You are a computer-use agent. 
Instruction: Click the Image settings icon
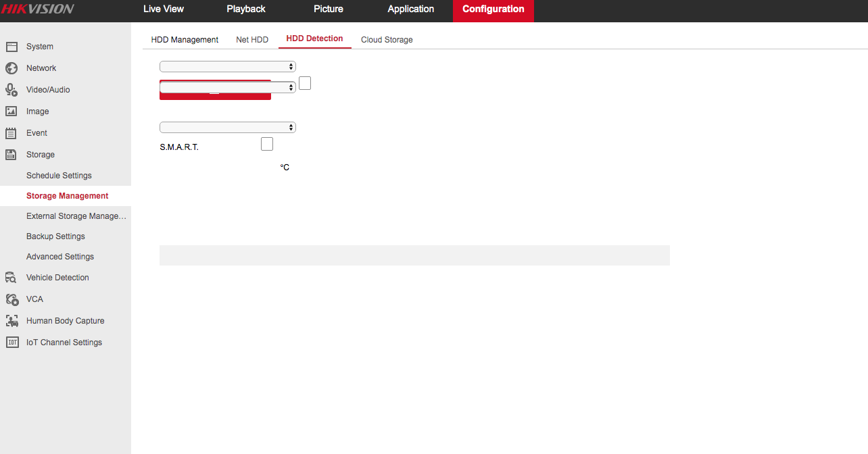pos(11,111)
